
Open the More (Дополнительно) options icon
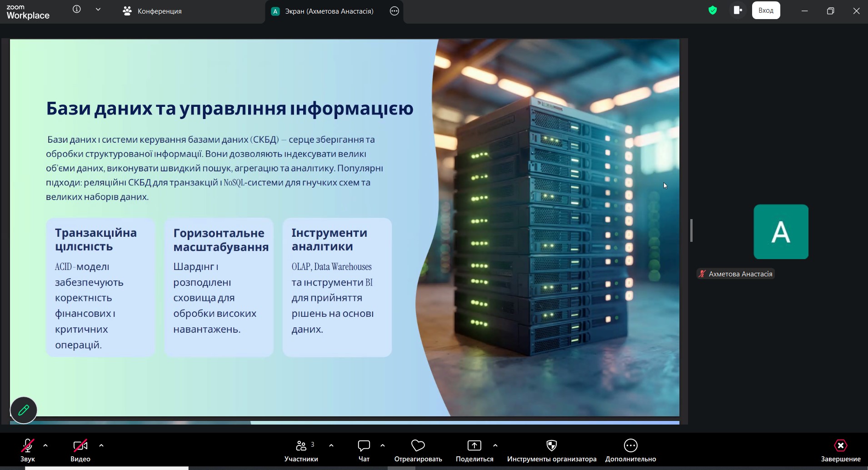coord(630,445)
